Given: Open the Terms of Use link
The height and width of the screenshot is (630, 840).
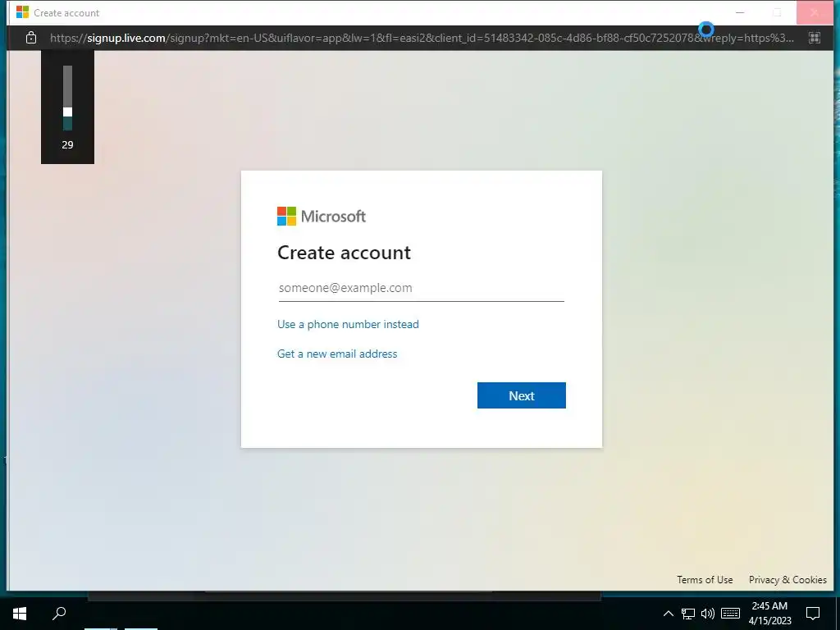Looking at the screenshot, I should coord(705,580).
